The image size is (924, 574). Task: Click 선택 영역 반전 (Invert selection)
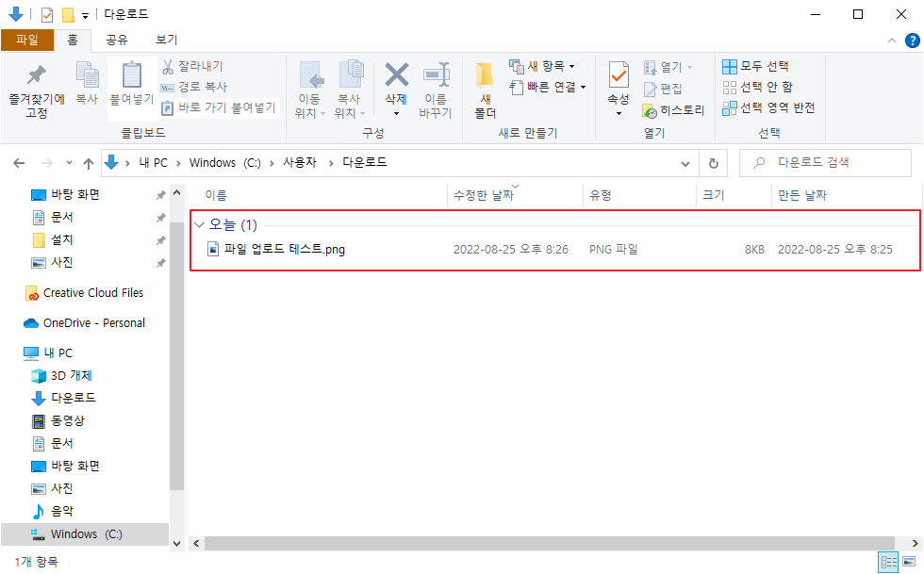[768, 107]
